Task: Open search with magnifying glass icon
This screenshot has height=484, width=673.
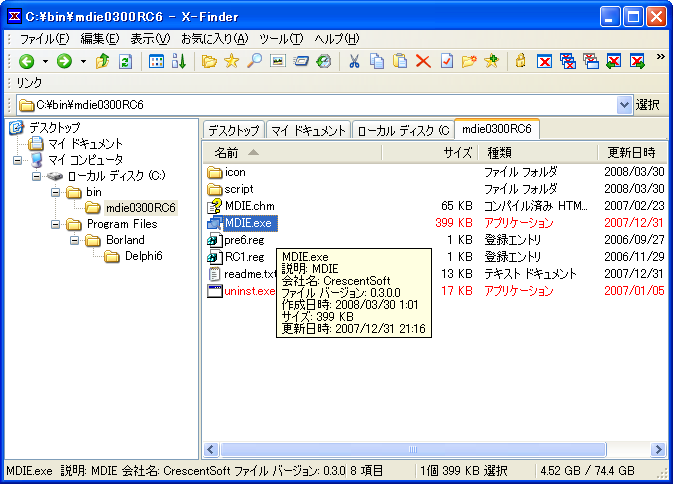Action: tap(255, 62)
